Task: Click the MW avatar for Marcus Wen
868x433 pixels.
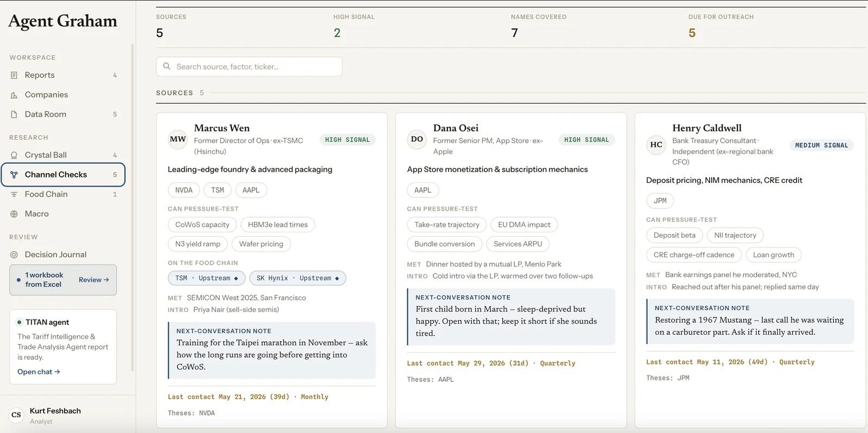Action: (178, 139)
